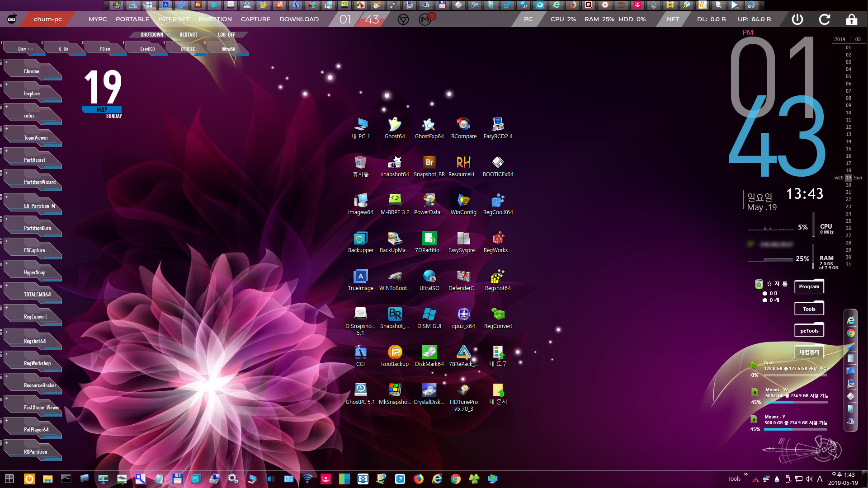Open the TrueImage desktop icon
This screenshot has width=868, height=488.
(x=360, y=280)
